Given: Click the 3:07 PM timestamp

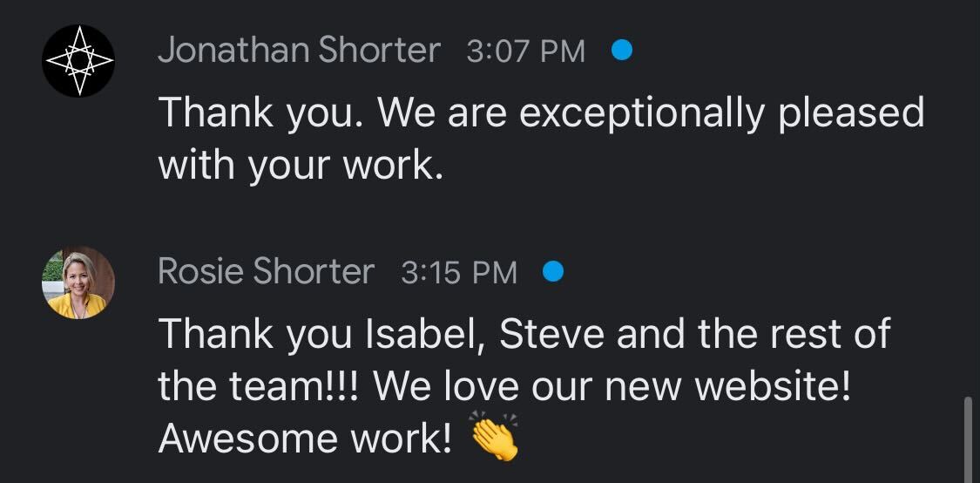Looking at the screenshot, I should pyautogui.click(x=526, y=51).
